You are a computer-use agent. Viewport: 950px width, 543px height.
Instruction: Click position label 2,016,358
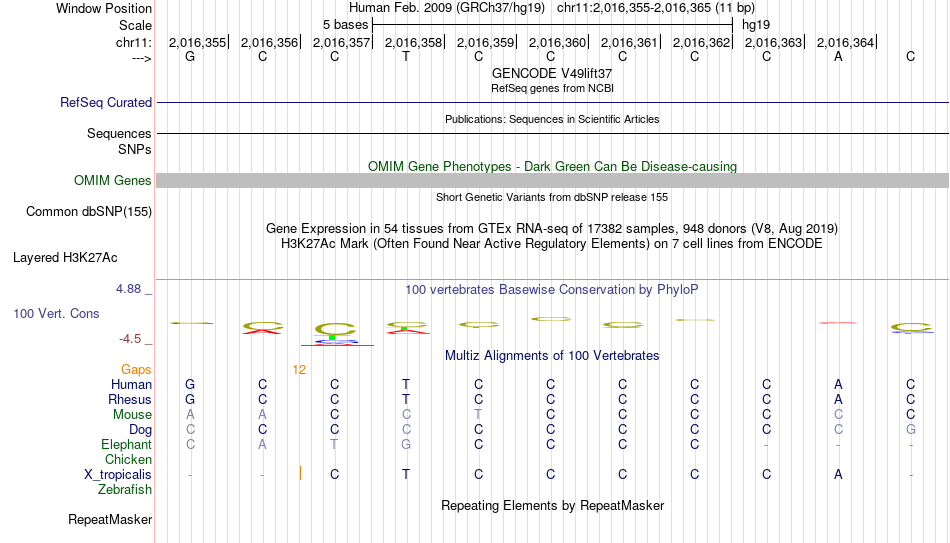[x=413, y=42]
